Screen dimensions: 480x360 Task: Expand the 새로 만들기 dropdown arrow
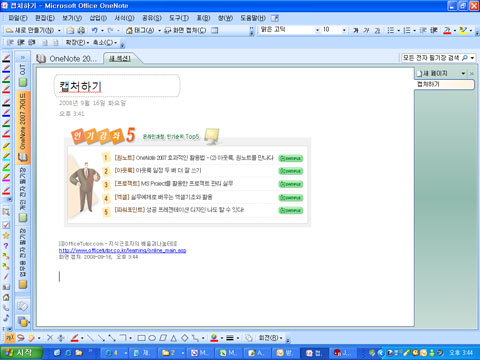tap(59, 31)
